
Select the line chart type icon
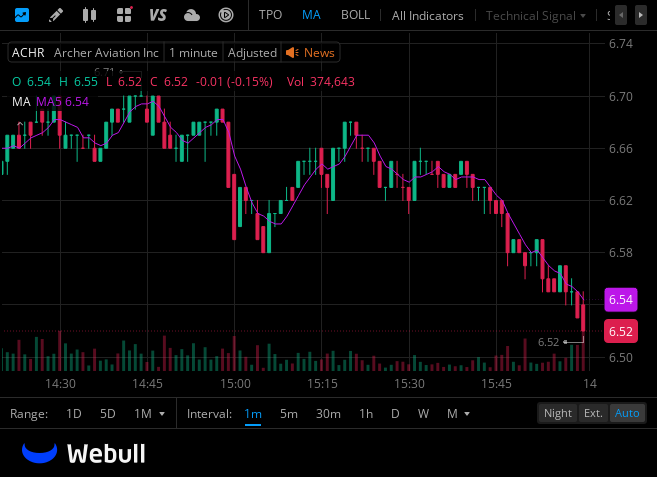(x=22, y=15)
